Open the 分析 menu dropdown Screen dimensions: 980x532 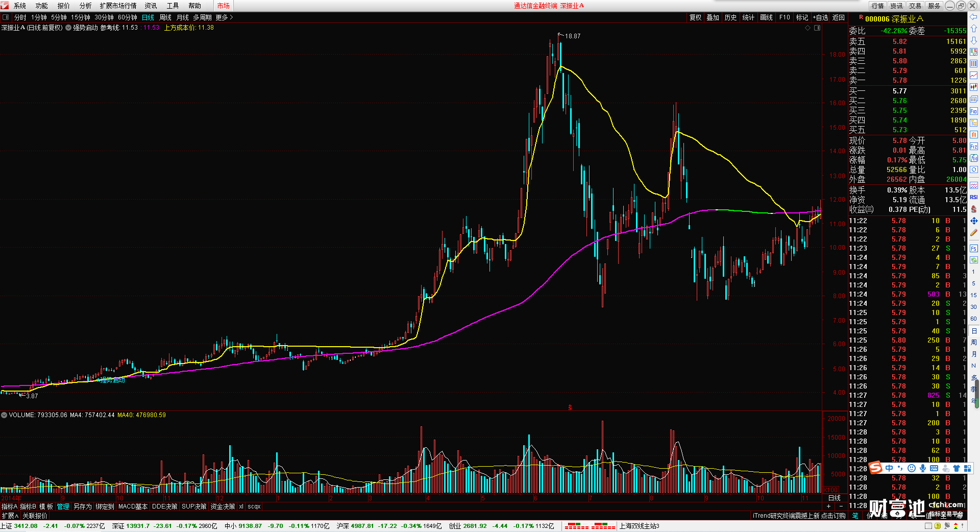pos(86,6)
